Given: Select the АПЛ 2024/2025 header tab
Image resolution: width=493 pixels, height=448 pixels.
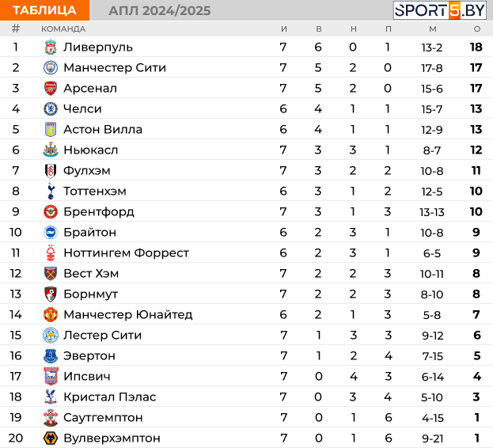Looking at the screenshot, I should click(160, 10).
